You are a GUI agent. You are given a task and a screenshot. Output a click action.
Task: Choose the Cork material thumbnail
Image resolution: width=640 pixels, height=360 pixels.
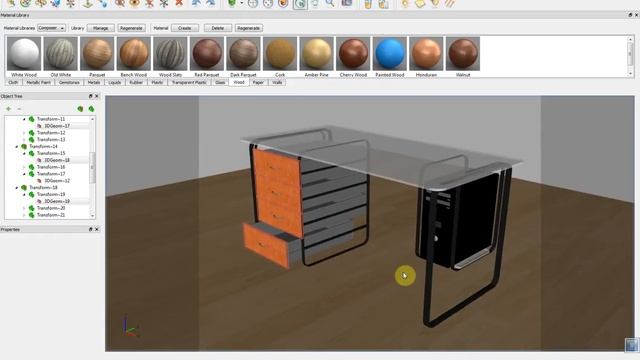(280, 54)
